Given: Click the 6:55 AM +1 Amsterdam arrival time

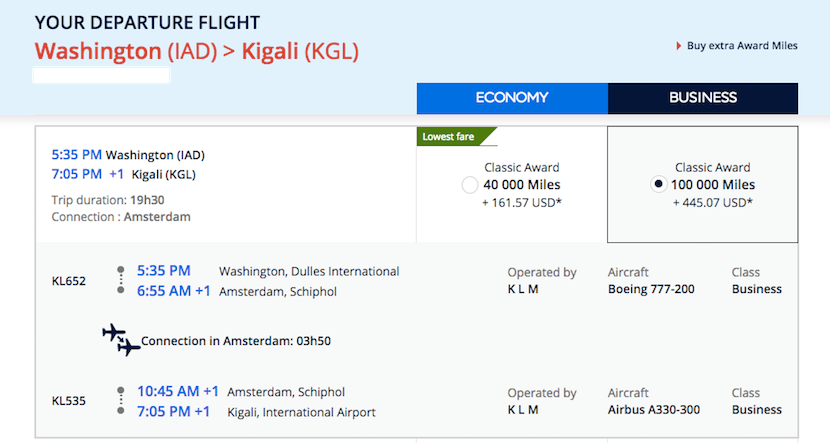Looking at the screenshot, I should click(174, 291).
